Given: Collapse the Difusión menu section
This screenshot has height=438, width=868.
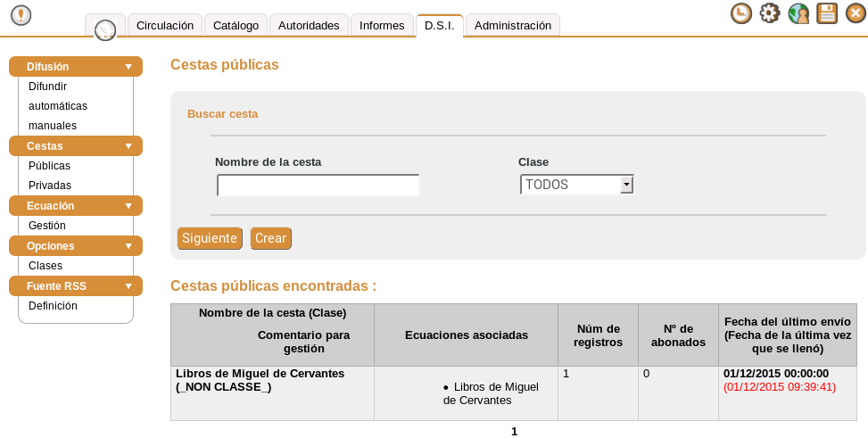Looking at the screenshot, I should pyautogui.click(x=128, y=67).
